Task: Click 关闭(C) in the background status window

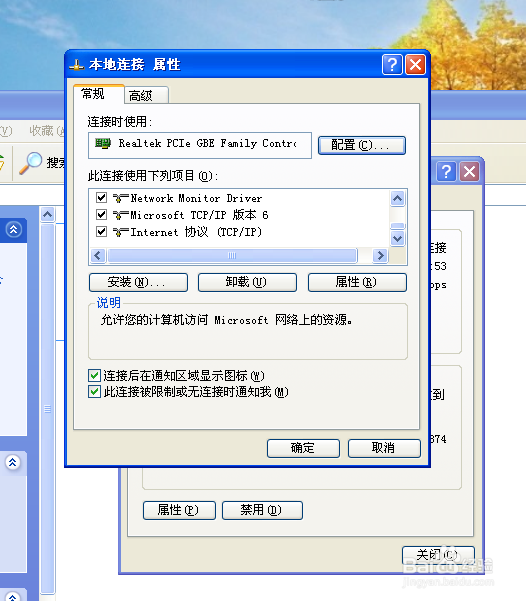Action: tap(438, 555)
